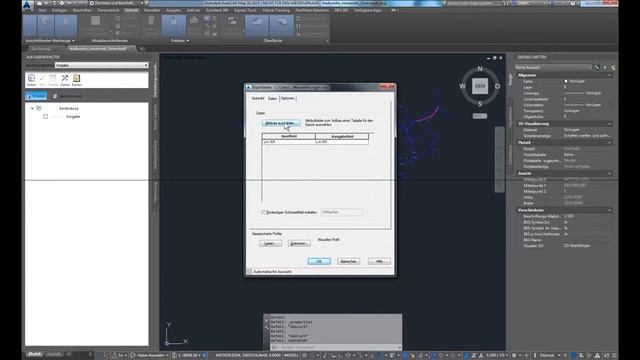Click the large highlighted palette button in ribbon
This screenshot has height=360, width=640.
click(173, 25)
